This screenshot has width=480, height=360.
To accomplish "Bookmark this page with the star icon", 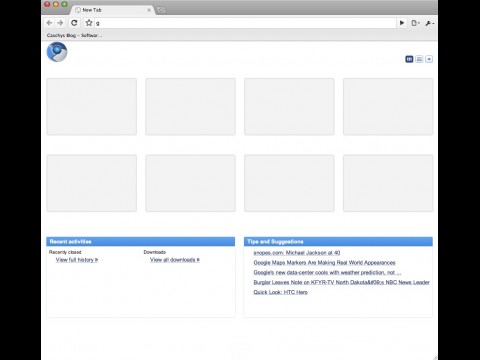I will coord(89,23).
